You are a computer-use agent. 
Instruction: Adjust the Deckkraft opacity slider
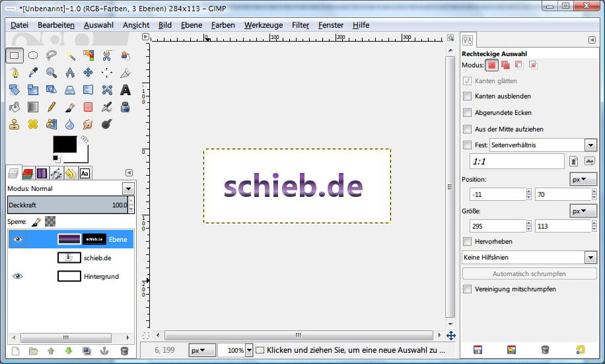pos(68,205)
